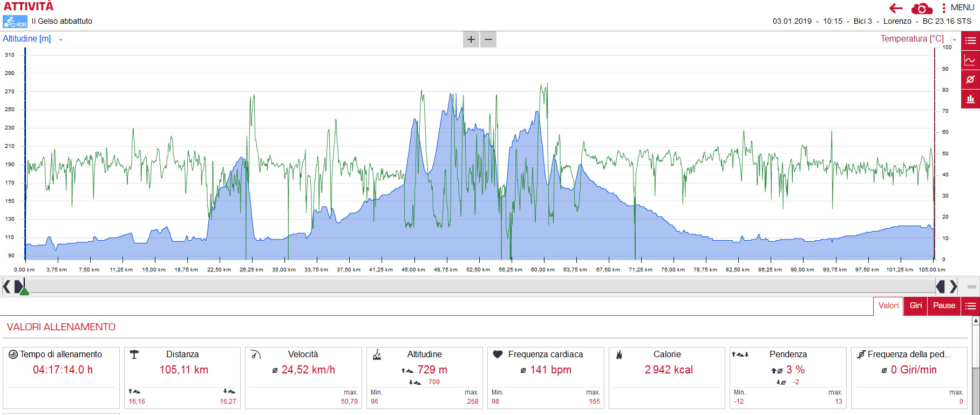Click the Tempo di allenamento clock icon
The image size is (980, 415).
(x=13, y=354)
